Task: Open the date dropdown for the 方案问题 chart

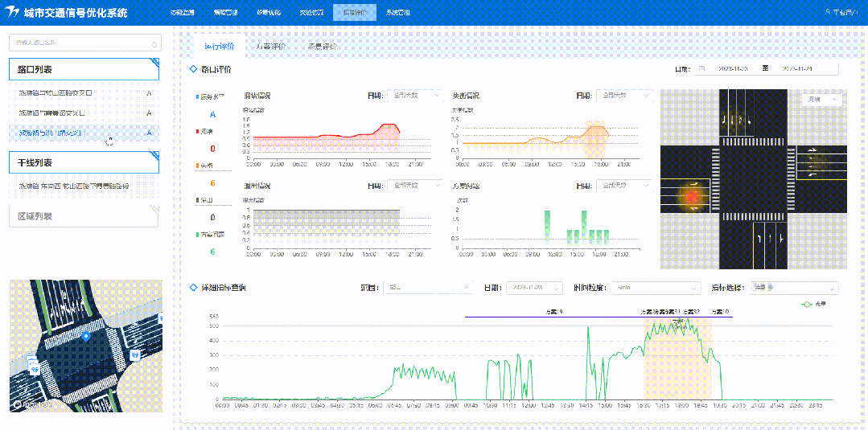Action: (624, 186)
